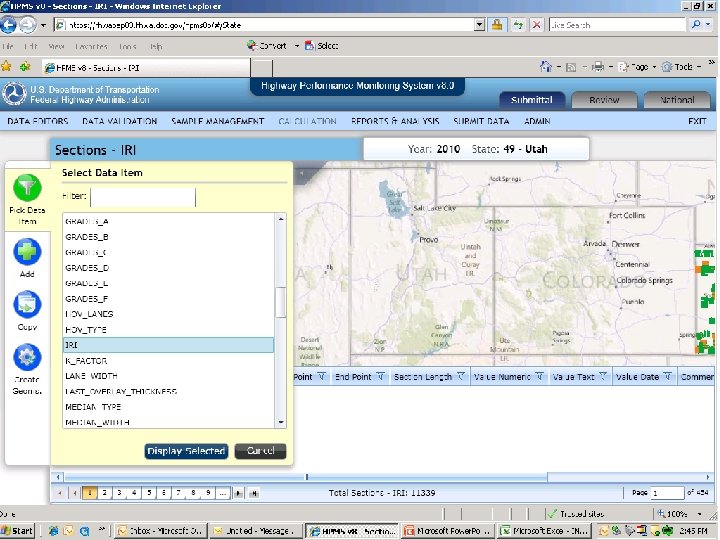Click the browser Forward arrow button
Viewport: 720px width, 540px height.
28,25
